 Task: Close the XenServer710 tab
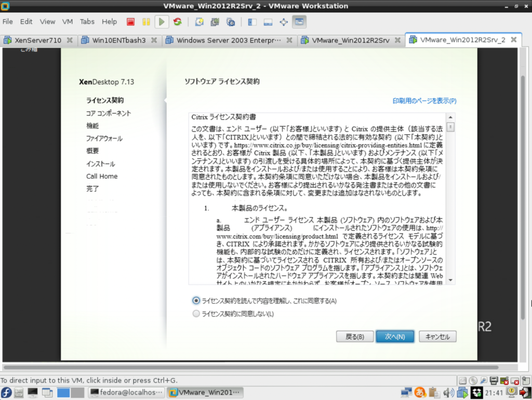pos(70,40)
